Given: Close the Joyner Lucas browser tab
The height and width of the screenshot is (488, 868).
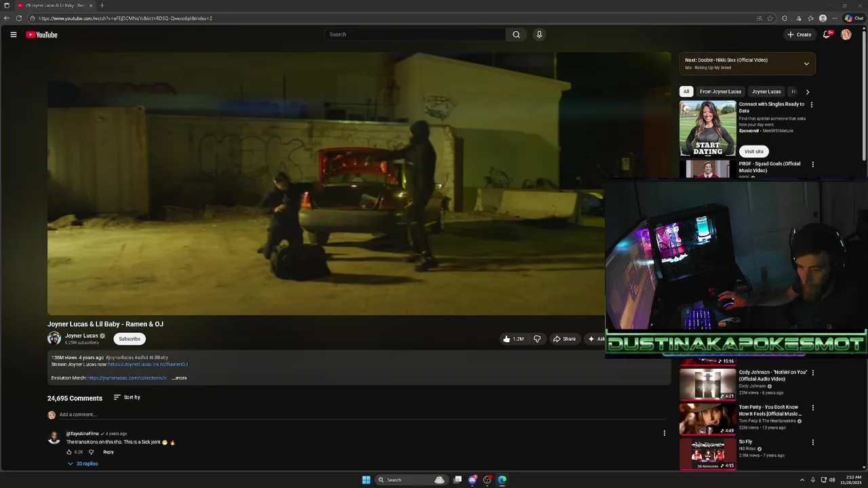Looking at the screenshot, I should pos(91,5).
